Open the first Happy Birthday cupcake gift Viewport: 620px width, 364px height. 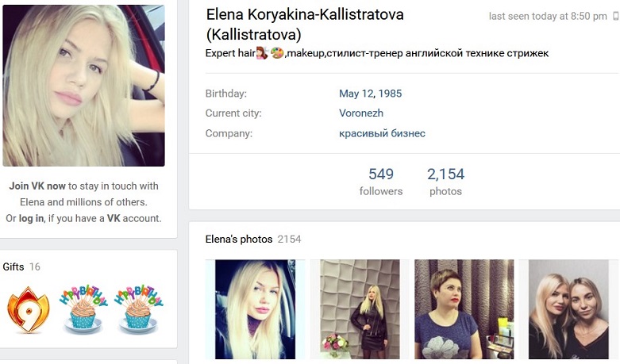coord(83,308)
